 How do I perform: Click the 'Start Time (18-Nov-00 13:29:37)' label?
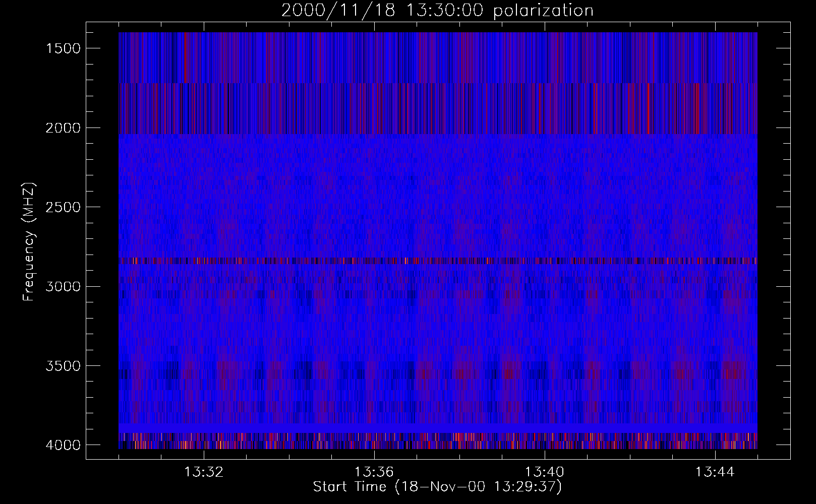click(437, 487)
